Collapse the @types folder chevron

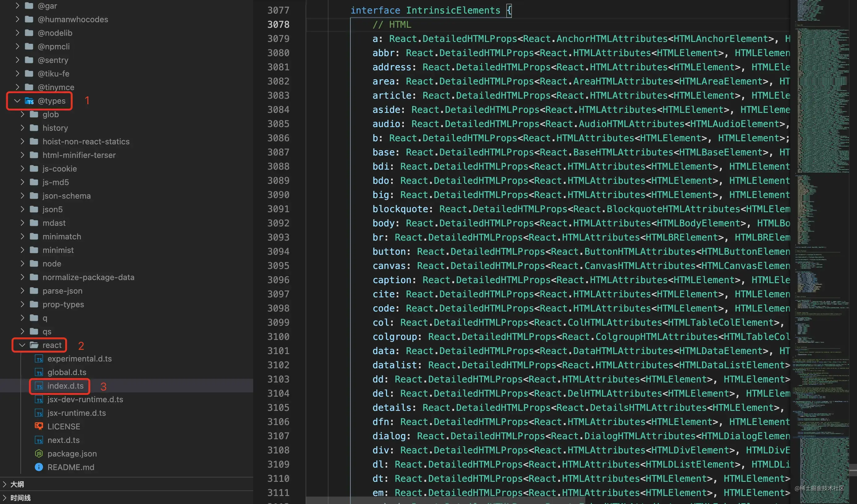[17, 101]
